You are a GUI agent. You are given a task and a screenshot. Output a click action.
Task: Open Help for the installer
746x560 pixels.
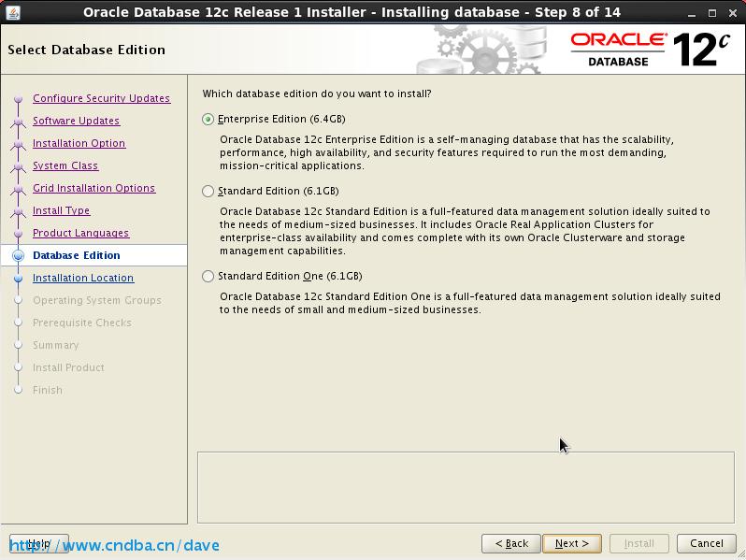click(39, 543)
